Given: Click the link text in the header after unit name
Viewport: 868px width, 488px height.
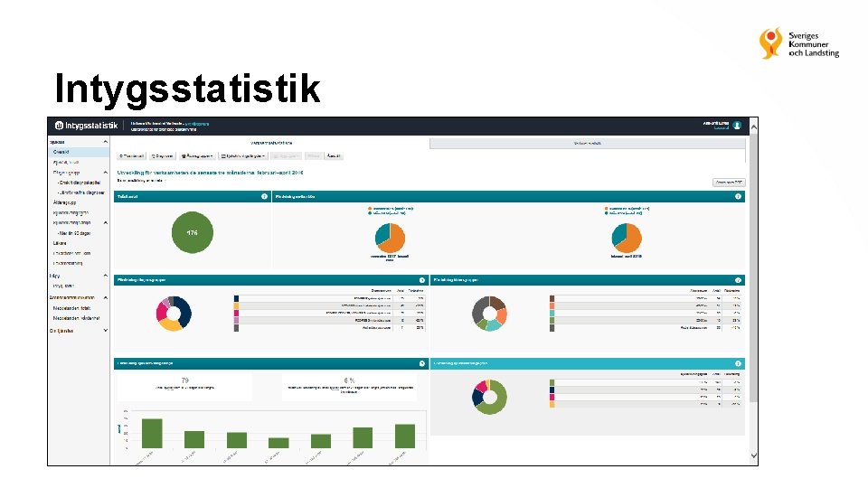Looking at the screenshot, I should [197, 124].
